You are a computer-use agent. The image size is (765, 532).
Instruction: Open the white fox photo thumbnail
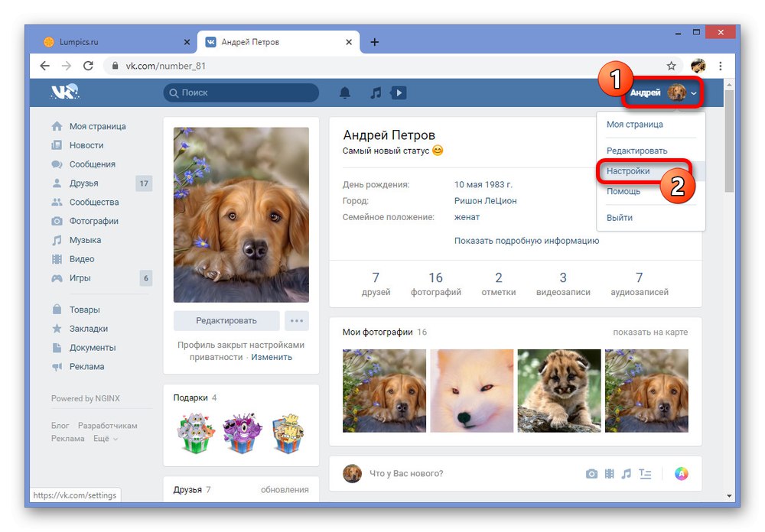[472, 391]
